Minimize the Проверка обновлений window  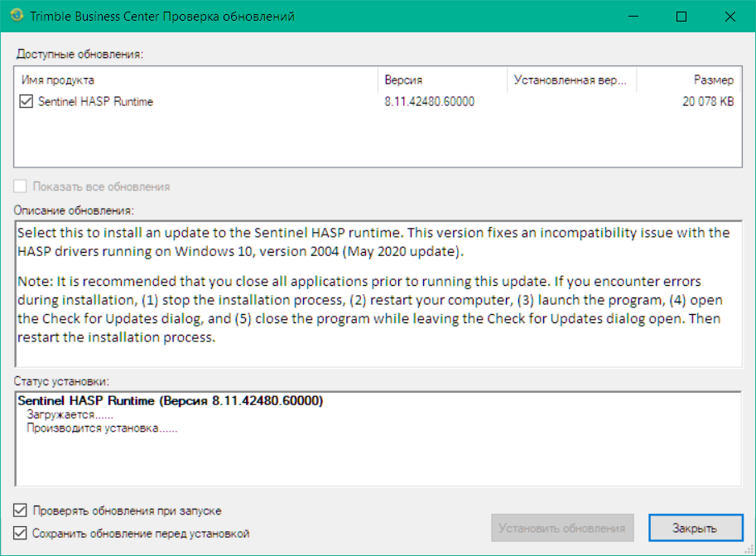pos(633,17)
